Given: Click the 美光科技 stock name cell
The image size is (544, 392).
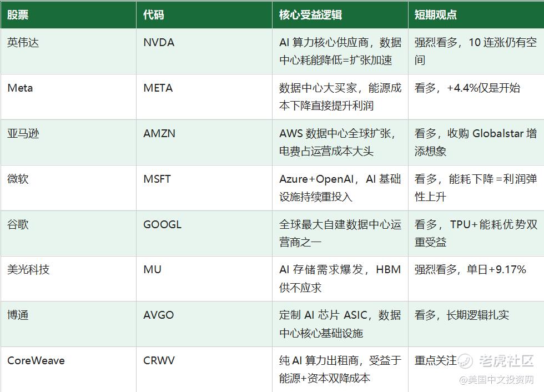Looking at the screenshot, I should (x=68, y=279).
